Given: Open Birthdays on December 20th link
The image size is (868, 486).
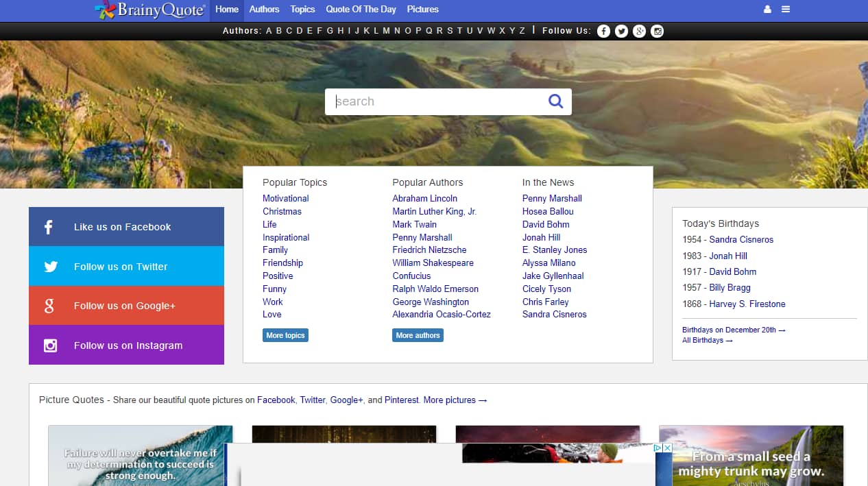Looking at the screenshot, I should pyautogui.click(x=734, y=330).
